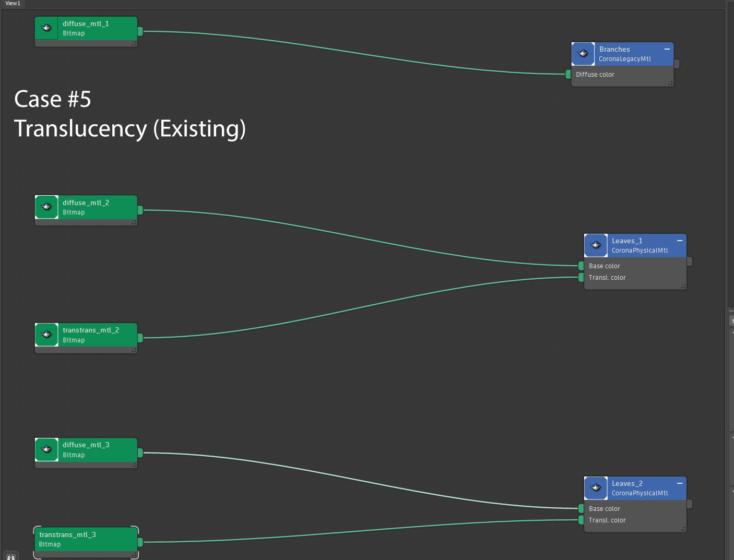The height and width of the screenshot is (560, 734).
Task: Switch to the View1 tab
Action: tap(13, 4)
